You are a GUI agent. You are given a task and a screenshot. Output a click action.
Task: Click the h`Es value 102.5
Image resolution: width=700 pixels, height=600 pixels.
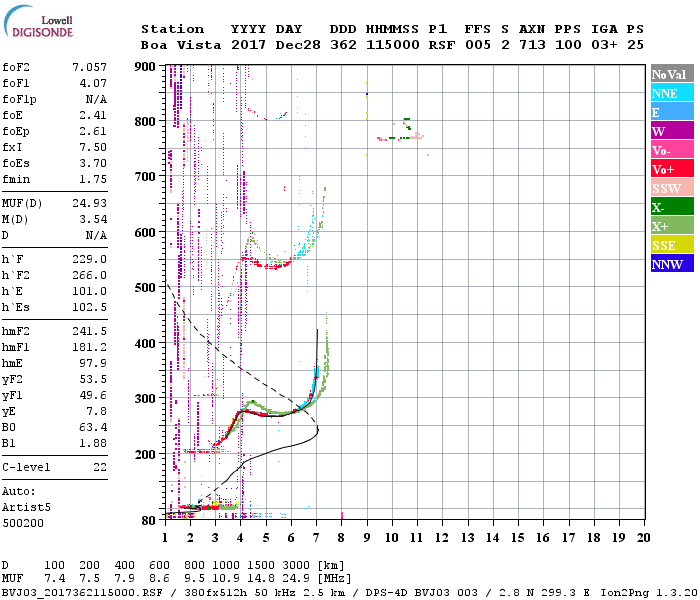(89, 308)
